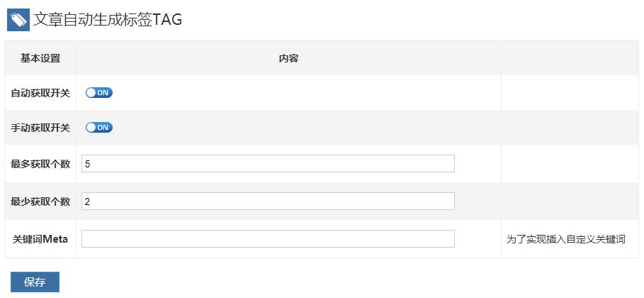
Task: Click the 手动获取开关 row label
Action: point(40,128)
